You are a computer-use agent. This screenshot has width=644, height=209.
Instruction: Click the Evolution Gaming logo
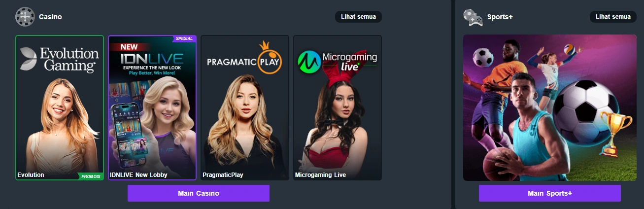point(59,60)
